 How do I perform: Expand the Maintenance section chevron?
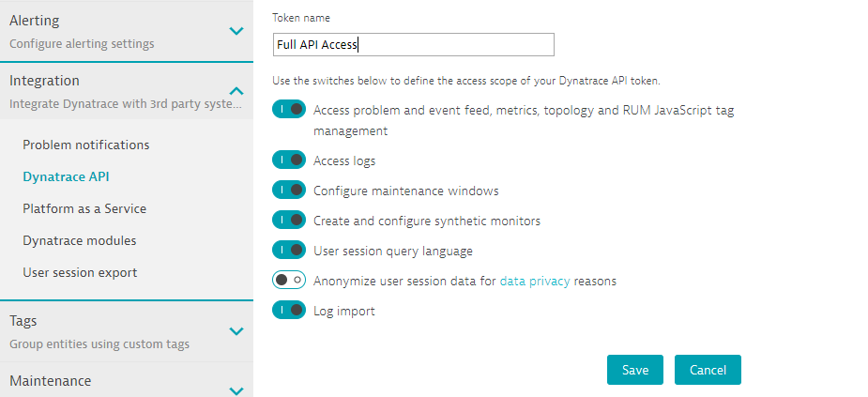[236, 389]
